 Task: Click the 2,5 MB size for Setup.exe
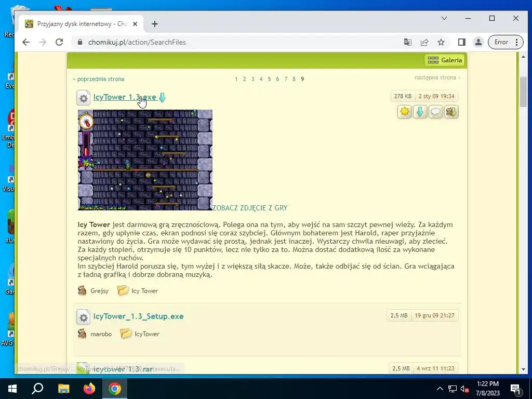click(x=399, y=315)
